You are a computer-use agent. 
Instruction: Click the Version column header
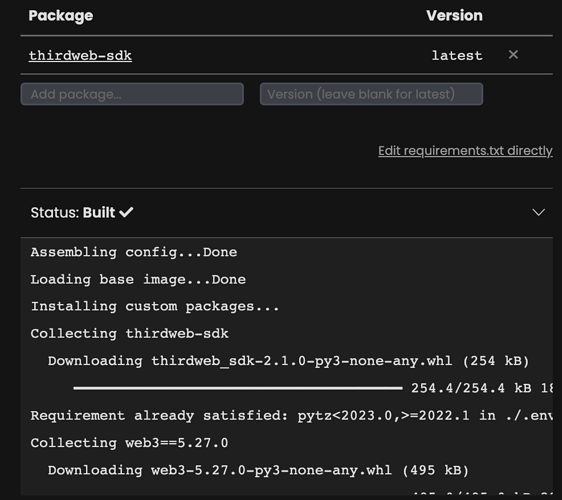(454, 15)
